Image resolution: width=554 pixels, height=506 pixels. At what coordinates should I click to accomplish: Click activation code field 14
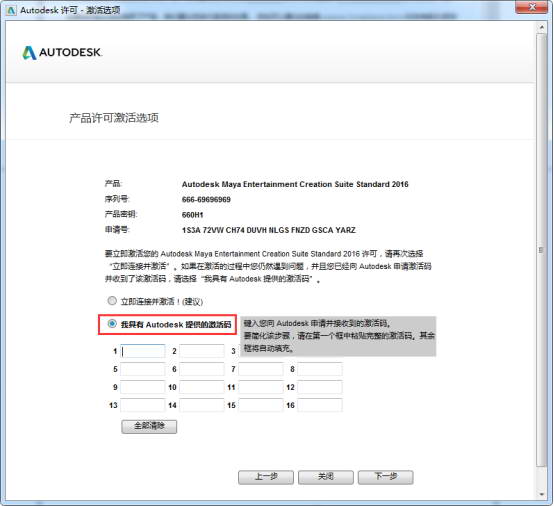(x=202, y=405)
